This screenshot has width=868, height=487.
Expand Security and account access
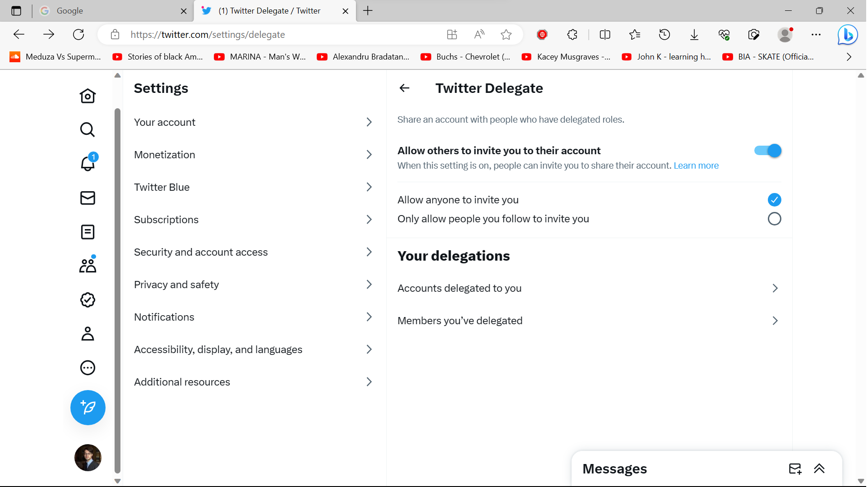(254, 252)
